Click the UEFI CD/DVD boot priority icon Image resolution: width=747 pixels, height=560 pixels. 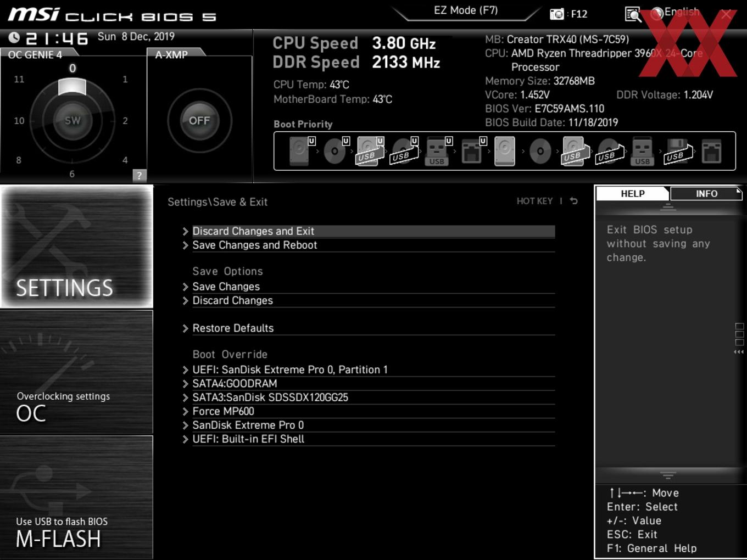click(x=336, y=151)
